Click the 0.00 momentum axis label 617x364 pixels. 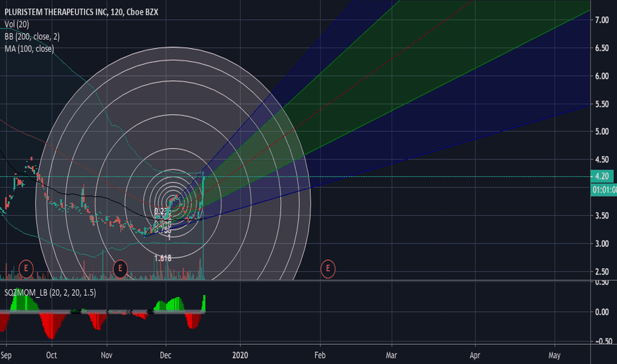(602, 312)
